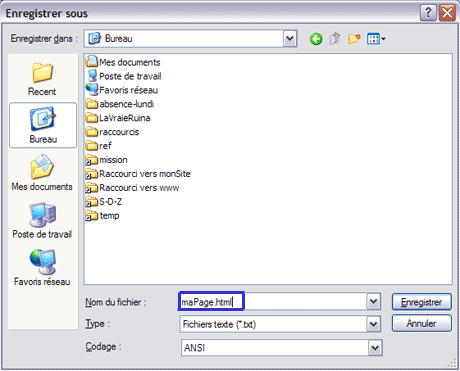Select the S-D-Z shortcut
Image resolution: width=460 pixels, height=371 pixels.
(104, 202)
